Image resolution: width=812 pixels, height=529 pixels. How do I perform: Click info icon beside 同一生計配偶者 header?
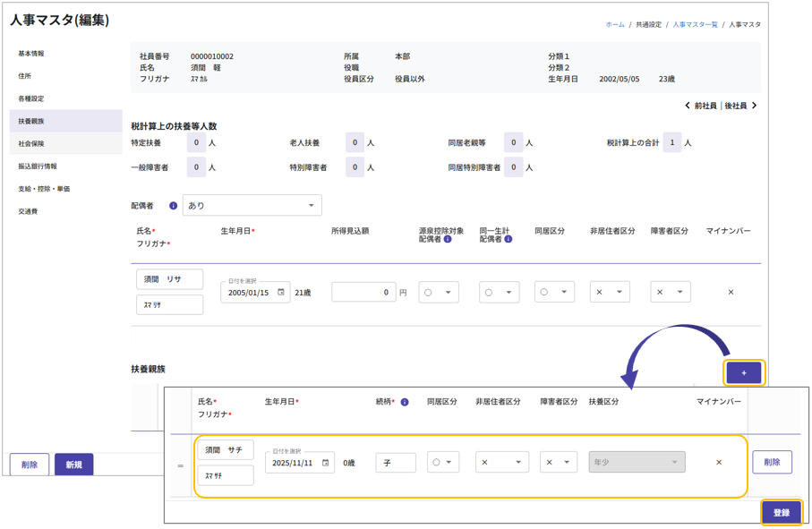(508, 240)
